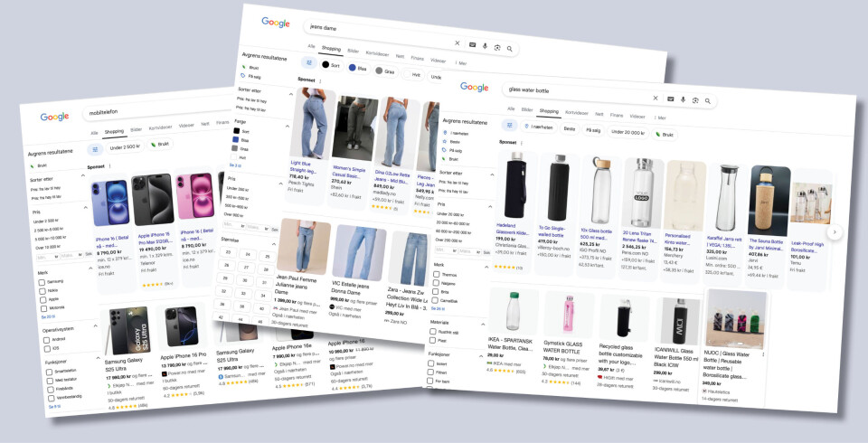Clear the 'jeans dame' search with X
Image resolution: width=868 pixels, height=443 pixels.
pyautogui.click(x=458, y=43)
